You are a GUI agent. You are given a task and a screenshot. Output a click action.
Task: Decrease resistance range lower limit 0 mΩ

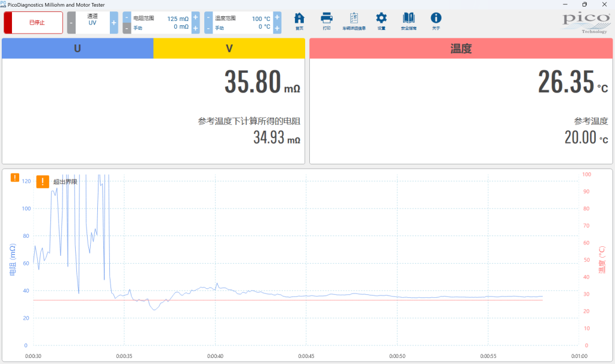pyautogui.click(x=127, y=28)
